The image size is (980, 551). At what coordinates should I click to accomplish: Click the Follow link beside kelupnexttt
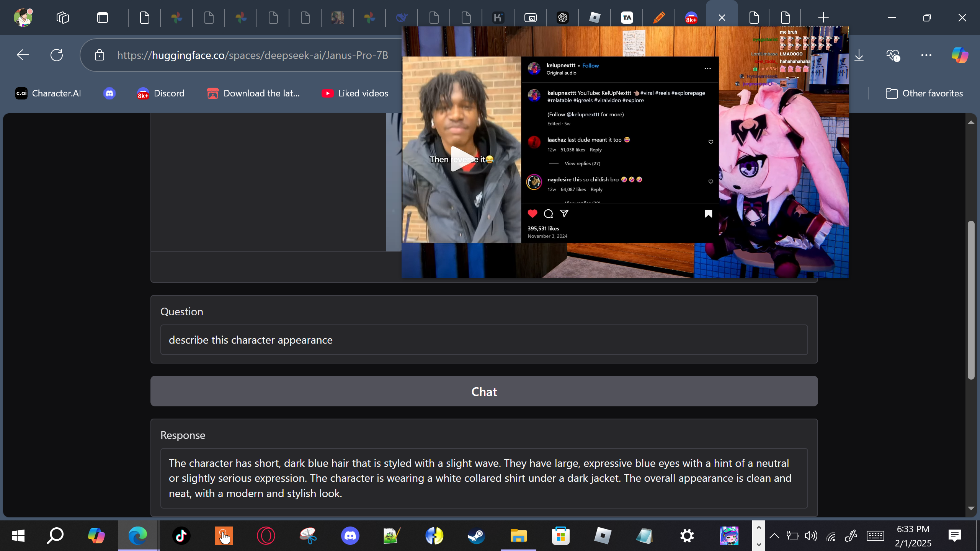[x=590, y=65]
